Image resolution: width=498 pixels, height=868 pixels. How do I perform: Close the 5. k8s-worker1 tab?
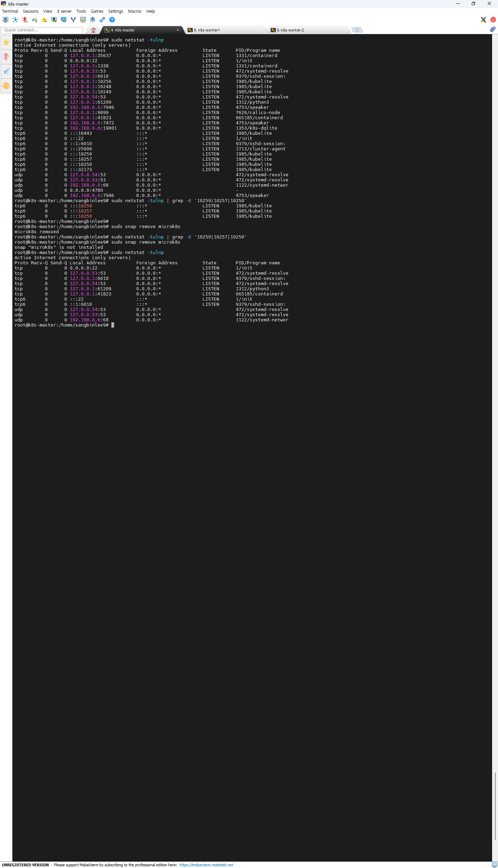[261, 30]
